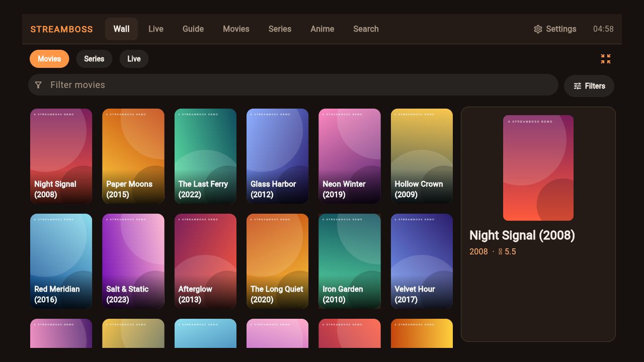Switch to the Anime tab
The image size is (644, 362).
coord(322,29)
